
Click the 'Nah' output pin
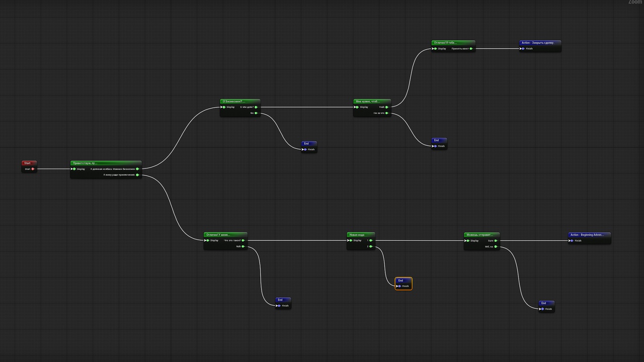[243, 246]
